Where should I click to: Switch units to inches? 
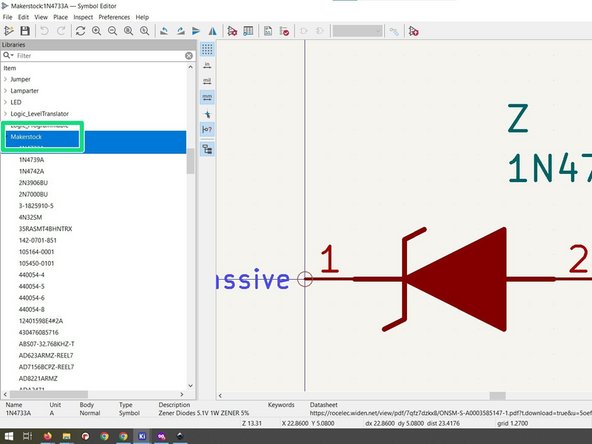[x=207, y=65]
